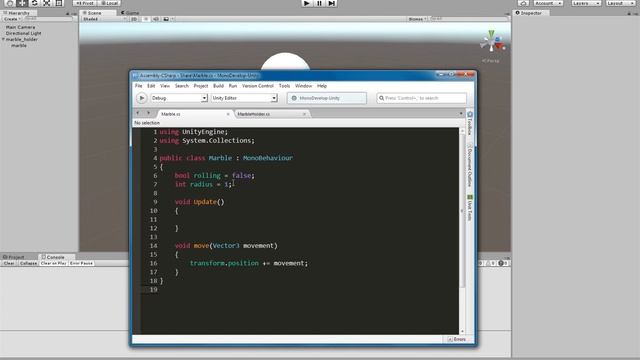
Task: Open MonoDevelop Project menu
Action: 200,86
